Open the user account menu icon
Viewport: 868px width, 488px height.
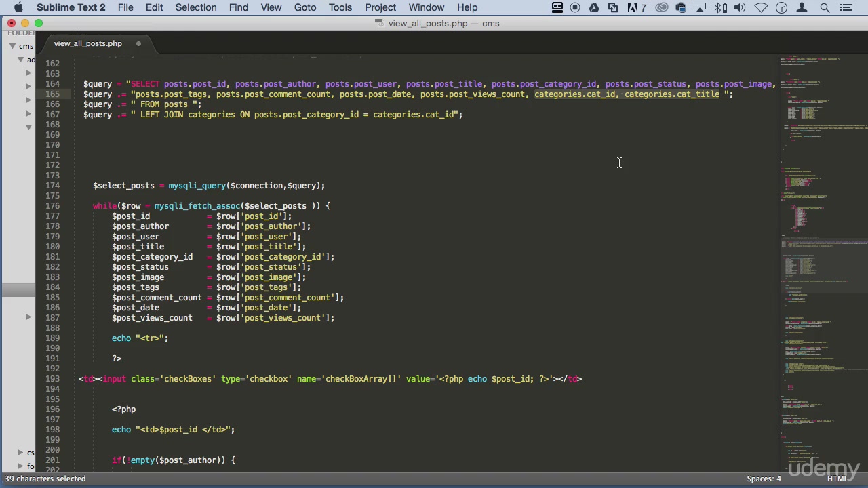click(x=802, y=7)
